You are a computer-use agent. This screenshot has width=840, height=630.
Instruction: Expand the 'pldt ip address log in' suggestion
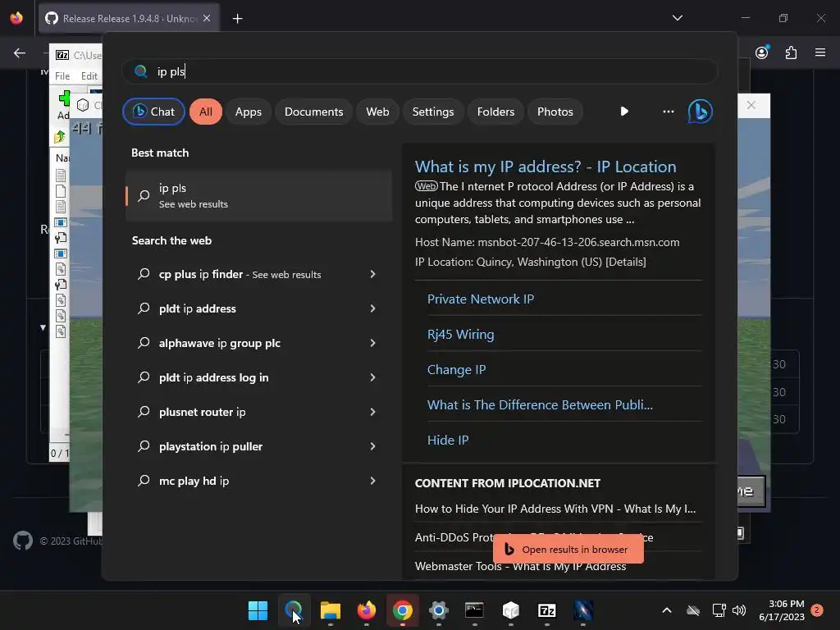click(373, 377)
